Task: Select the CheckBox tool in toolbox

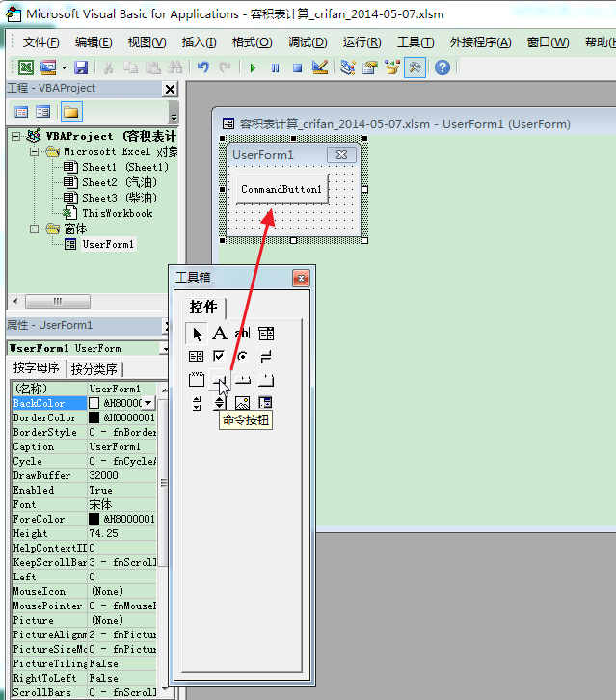Action: (x=219, y=356)
